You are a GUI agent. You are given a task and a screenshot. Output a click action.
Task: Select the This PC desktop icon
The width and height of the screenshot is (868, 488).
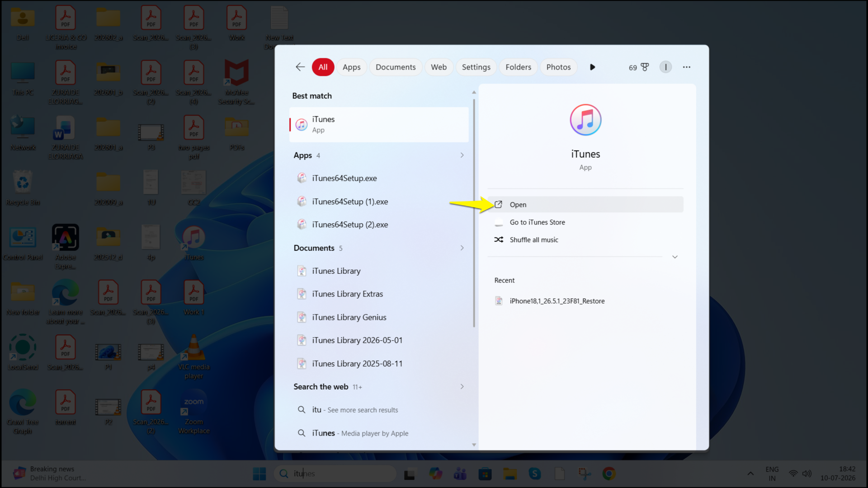(x=23, y=79)
